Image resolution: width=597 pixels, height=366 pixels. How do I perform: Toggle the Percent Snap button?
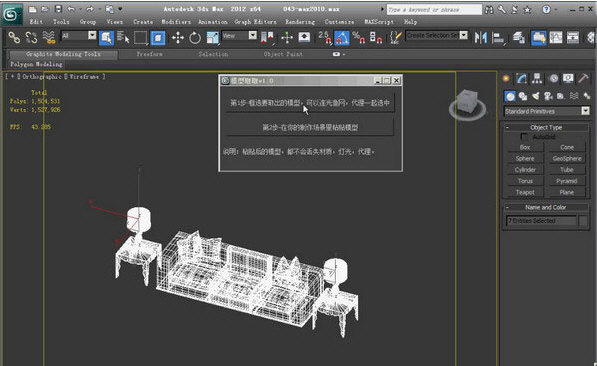[358, 37]
